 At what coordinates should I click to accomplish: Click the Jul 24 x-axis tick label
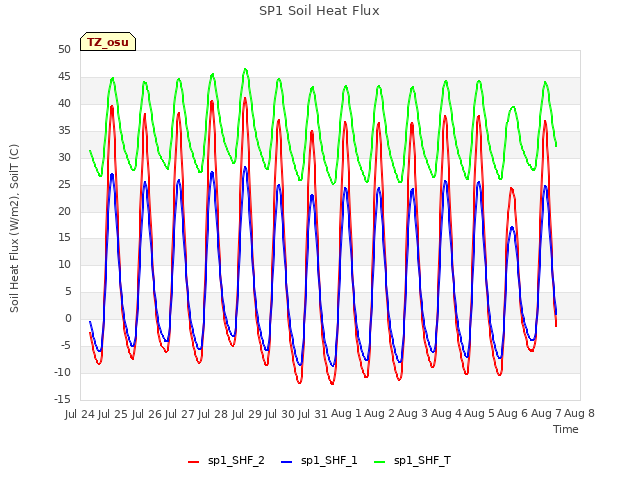tap(80, 414)
